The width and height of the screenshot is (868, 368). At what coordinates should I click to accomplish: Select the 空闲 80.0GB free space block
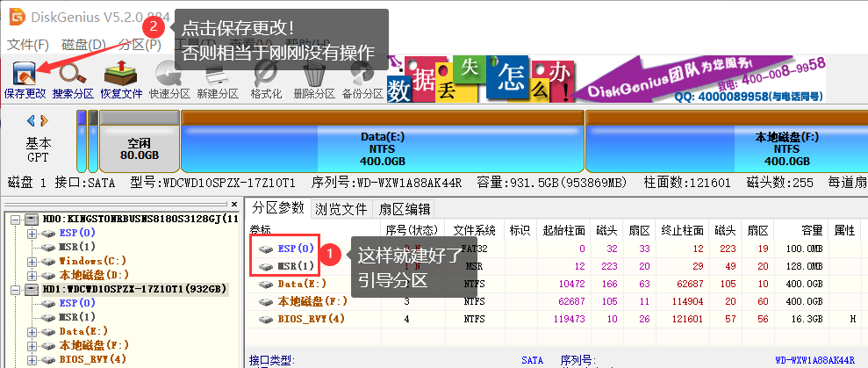click(140, 141)
